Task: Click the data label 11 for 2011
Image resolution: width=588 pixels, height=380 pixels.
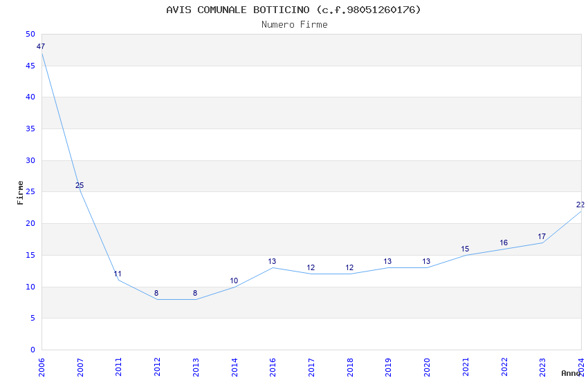Action: (118, 274)
